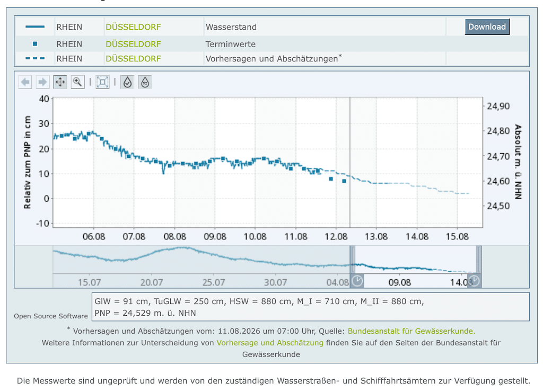Click the fit-to-full-extent icon

coord(102,82)
